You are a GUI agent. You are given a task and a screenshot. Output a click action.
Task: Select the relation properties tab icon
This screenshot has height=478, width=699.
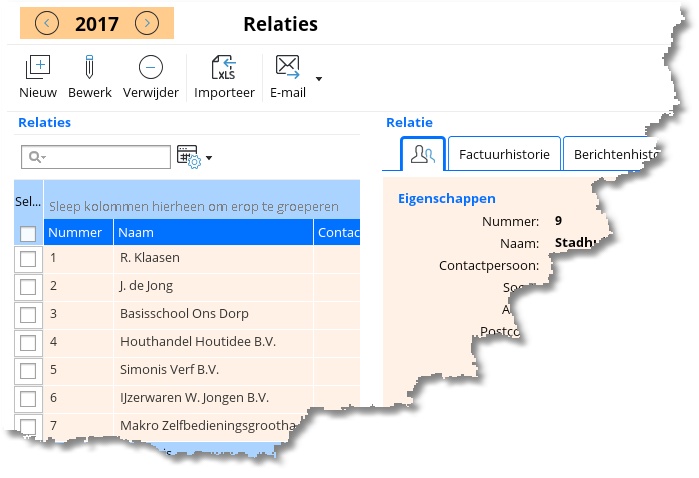tap(422, 154)
